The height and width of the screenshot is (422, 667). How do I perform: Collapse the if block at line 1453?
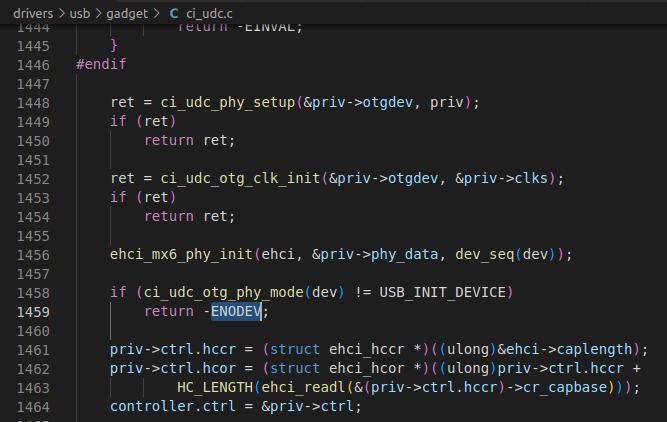pos(65,198)
